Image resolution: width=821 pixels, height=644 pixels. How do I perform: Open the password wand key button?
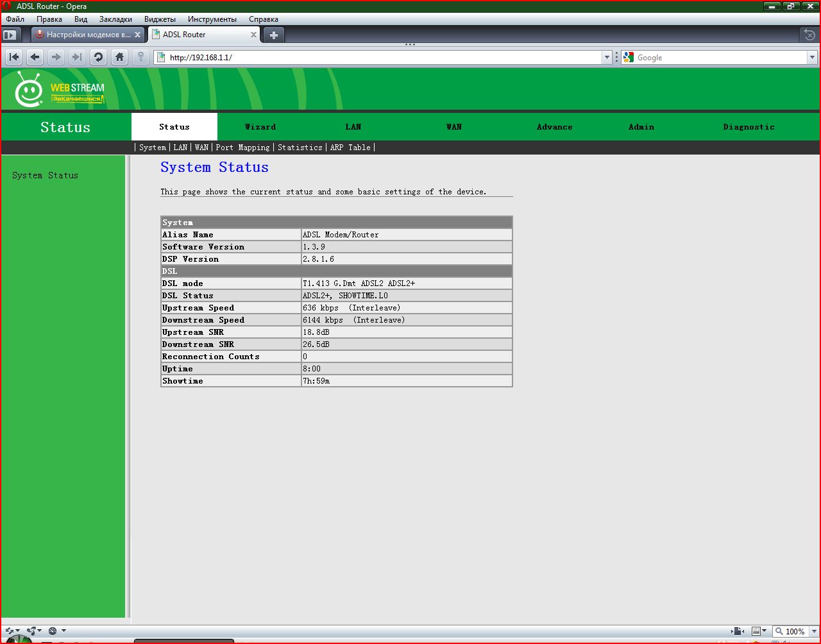[140, 57]
